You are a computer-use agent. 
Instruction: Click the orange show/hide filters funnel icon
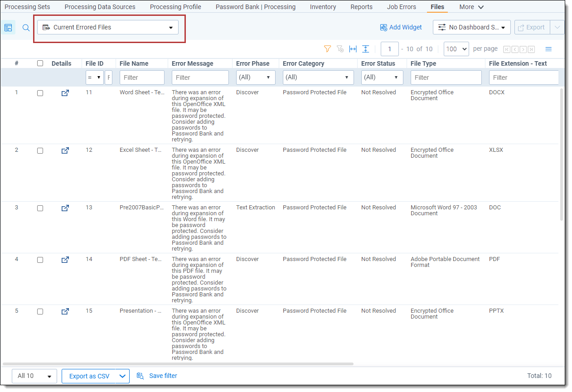coord(327,49)
